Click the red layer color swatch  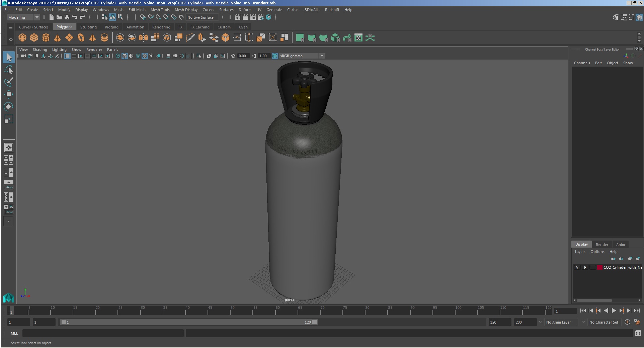[x=600, y=267]
